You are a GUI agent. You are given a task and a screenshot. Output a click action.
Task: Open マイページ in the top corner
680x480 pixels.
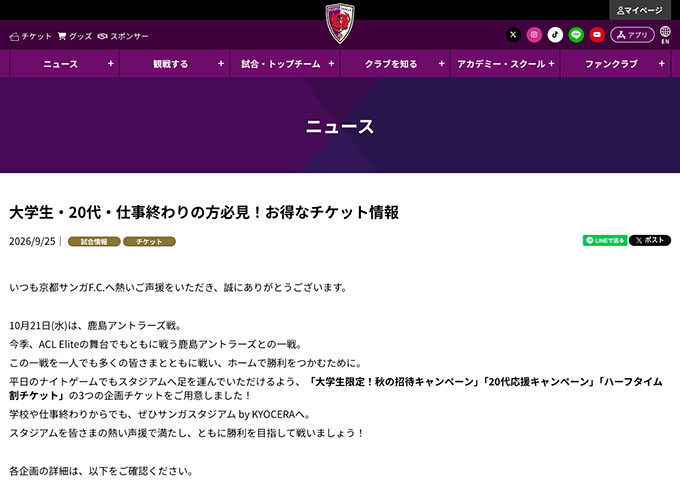pyautogui.click(x=640, y=10)
